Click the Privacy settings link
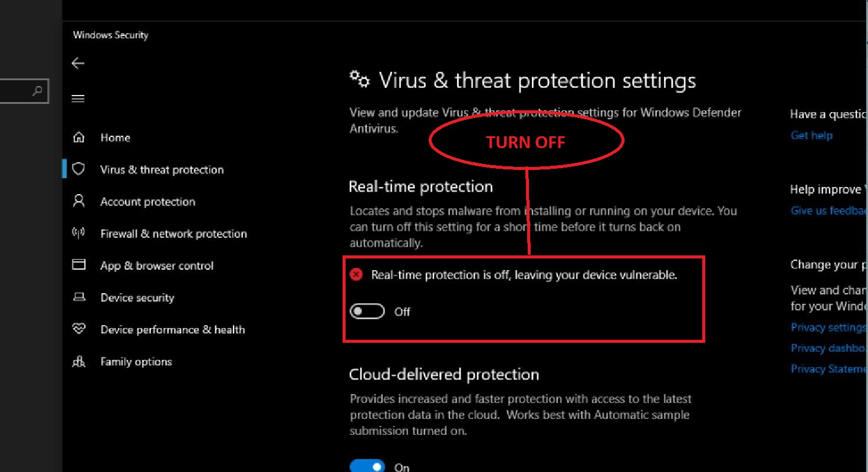This screenshot has height=472, width=868. pos(828,327)
